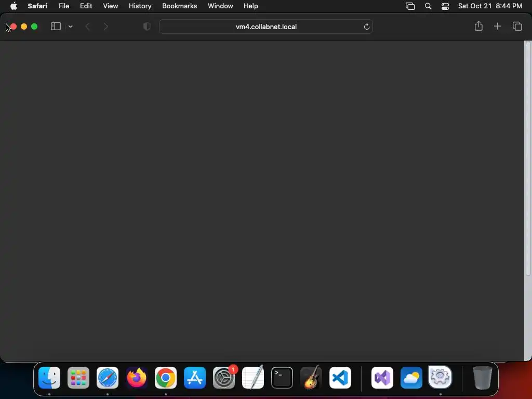Open the App Store from the Dock
The height and width of the screenshot is (399, 532).
click(x=195, y=378)
